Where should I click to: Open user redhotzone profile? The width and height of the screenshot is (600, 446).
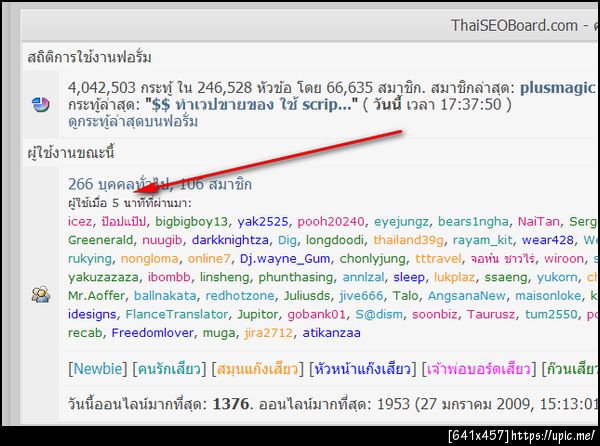coord(240,296)
